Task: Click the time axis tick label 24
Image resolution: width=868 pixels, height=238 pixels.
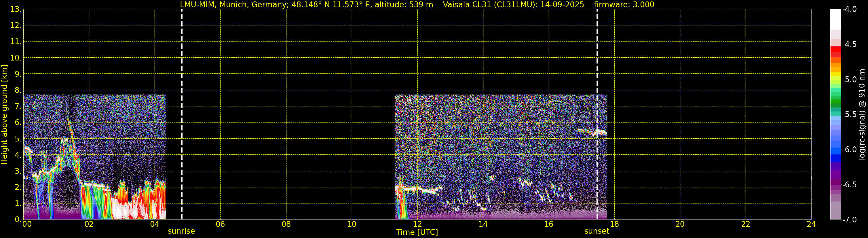Action: pos(811,224)
